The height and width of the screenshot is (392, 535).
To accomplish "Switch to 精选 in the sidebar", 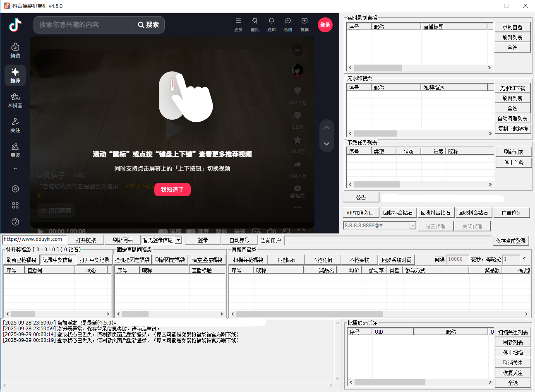I will coord(15,50).
